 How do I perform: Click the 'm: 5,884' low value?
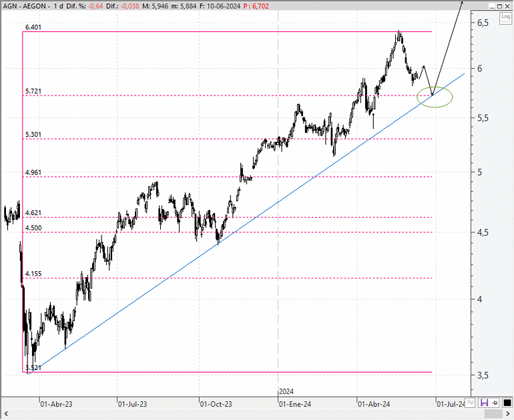184,6
